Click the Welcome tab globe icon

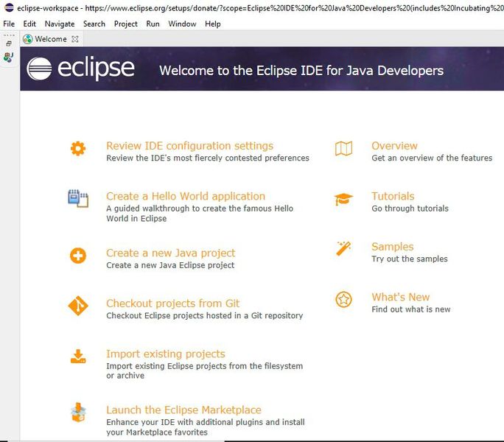pos(28,39)
